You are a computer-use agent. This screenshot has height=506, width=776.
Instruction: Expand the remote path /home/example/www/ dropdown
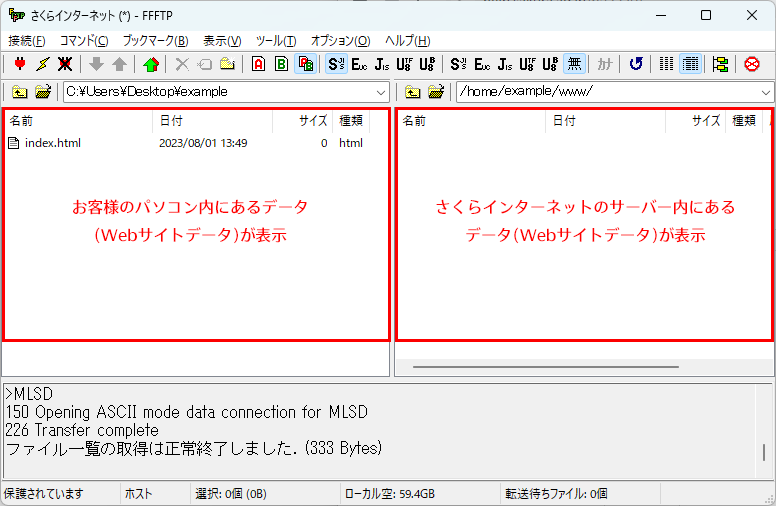coord(766,92)
